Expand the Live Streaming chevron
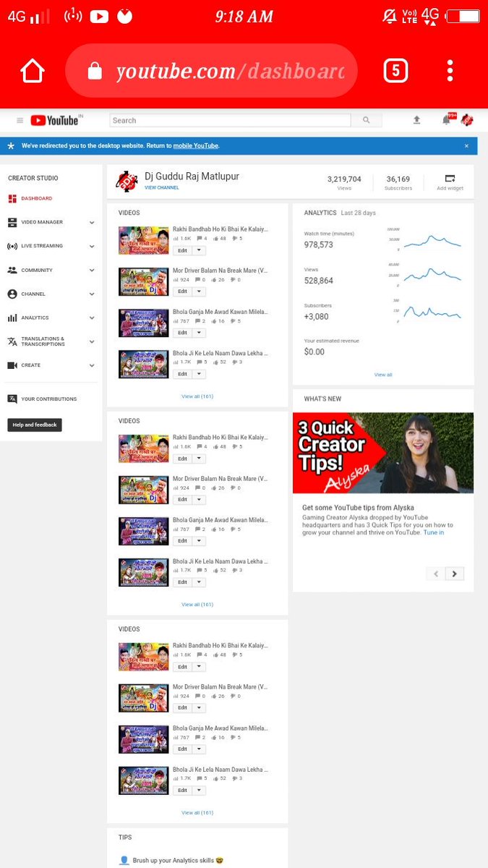488x868 pixels. pyautogui.click(x=92, y=246)
